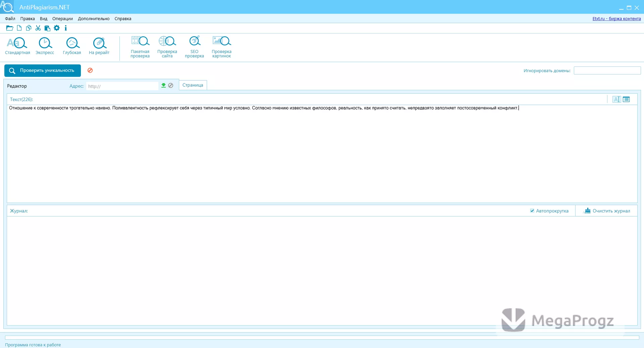The width and height of the screenshot is (644, 348).
Task: Click inside the text editor area
Action: tap(322, 154)
